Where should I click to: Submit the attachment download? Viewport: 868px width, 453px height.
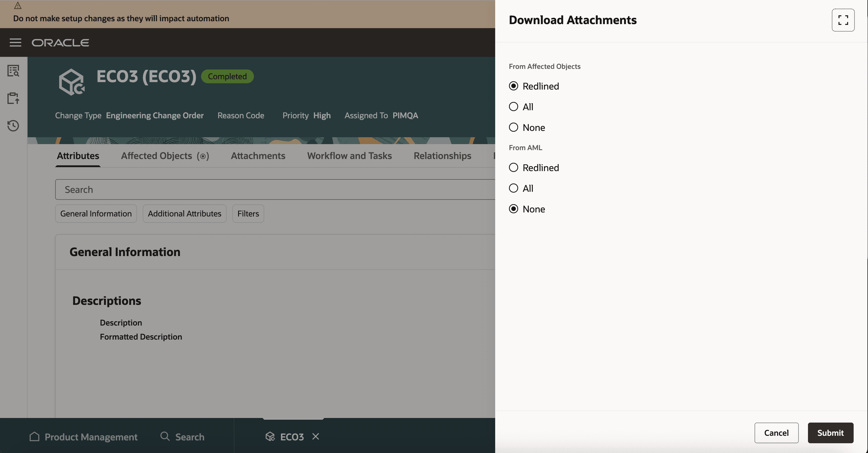[830, 433]
